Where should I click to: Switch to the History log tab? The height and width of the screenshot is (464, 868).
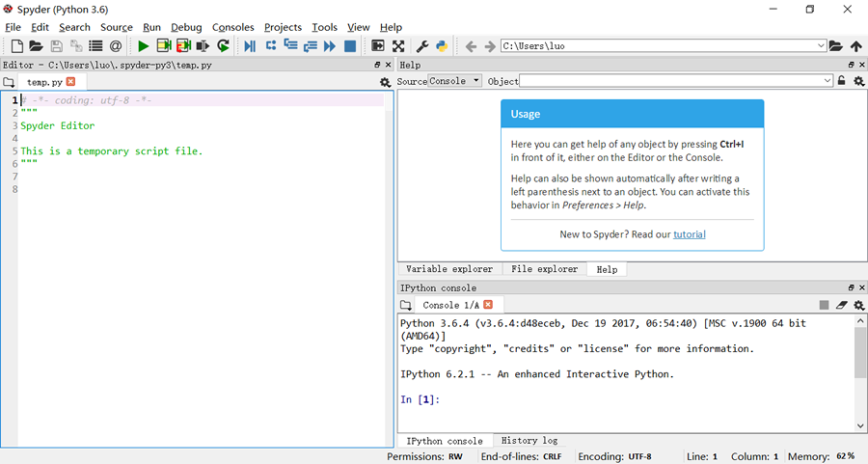tap(529, 441)
